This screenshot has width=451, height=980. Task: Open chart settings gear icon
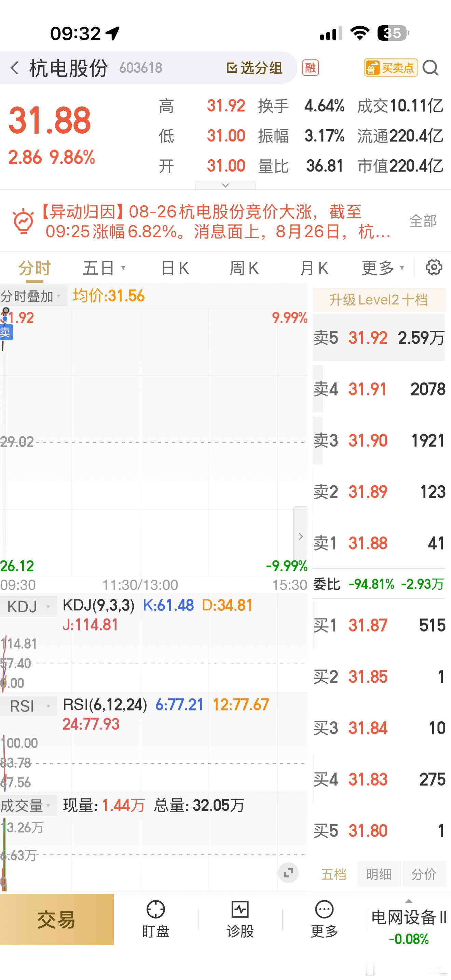[x=434, y=268]
